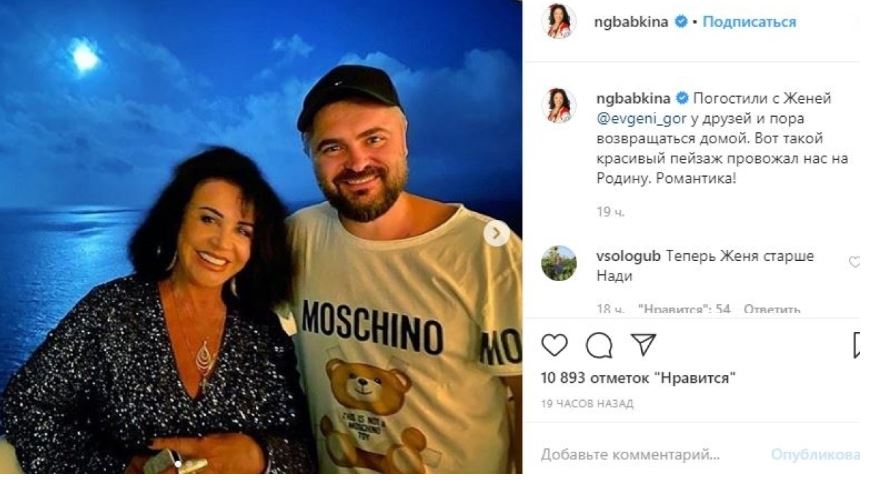The image size is (870, 481).
Task: Open ngbabkina profile avatar in header
Action: pyautogui.click(x=559, y=21)
